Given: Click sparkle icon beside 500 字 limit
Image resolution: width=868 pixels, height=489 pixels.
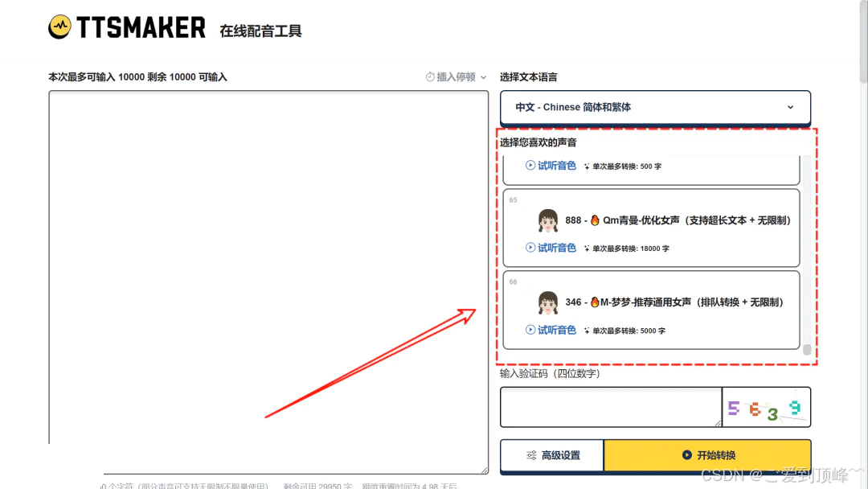Looking at the screenshot, I should coord(587,166).
